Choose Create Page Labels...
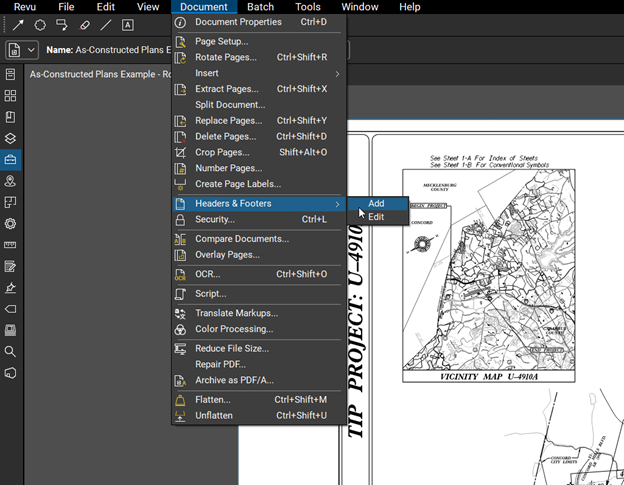 click(x=258, y=184)
